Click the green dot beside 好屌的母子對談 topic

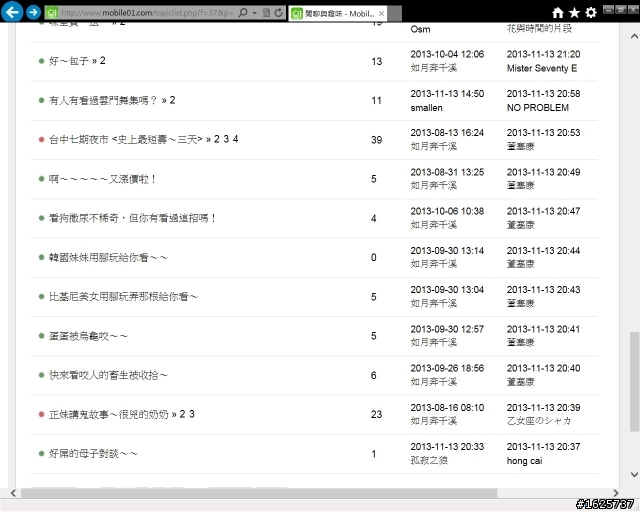click(x=41, y=454)
